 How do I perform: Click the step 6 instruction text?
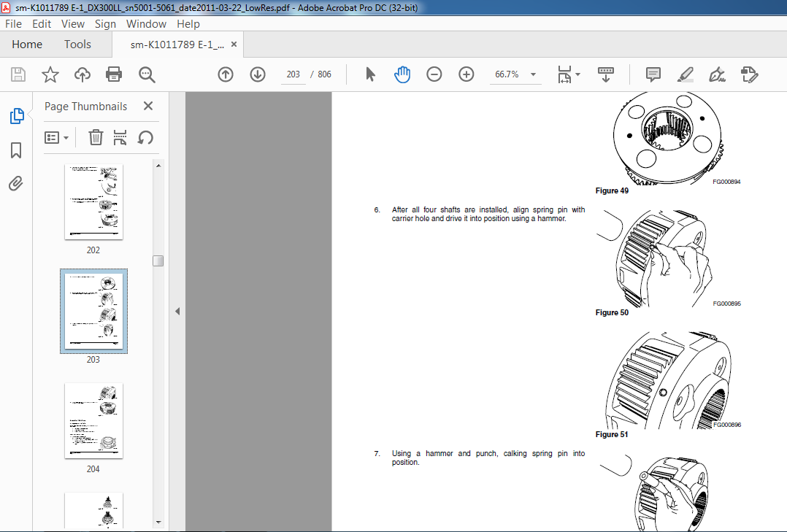pos(488,215)
